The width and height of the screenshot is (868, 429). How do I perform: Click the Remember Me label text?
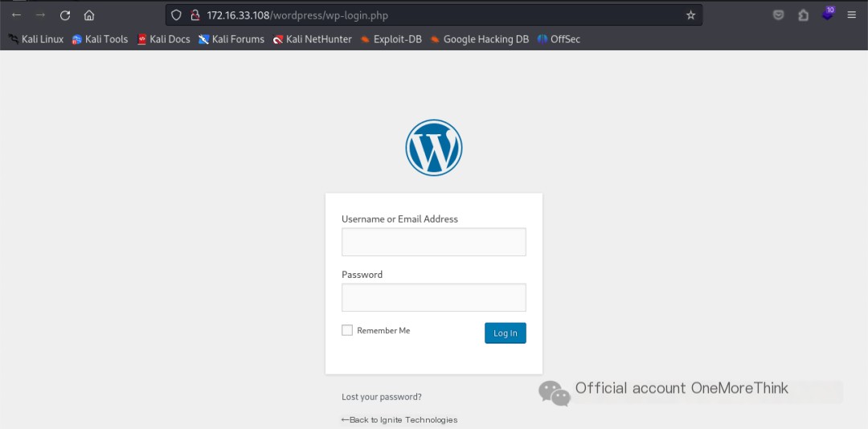(x=383, y=330)
